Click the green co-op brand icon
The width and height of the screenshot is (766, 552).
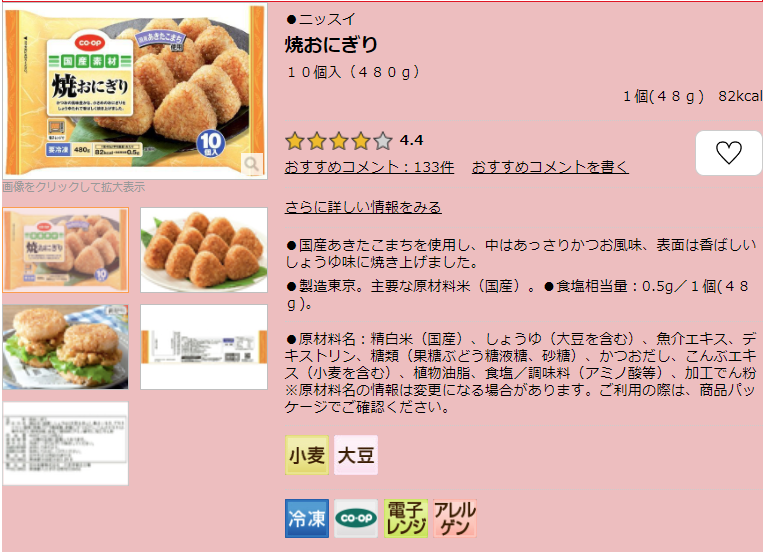[x=356, y=518]
